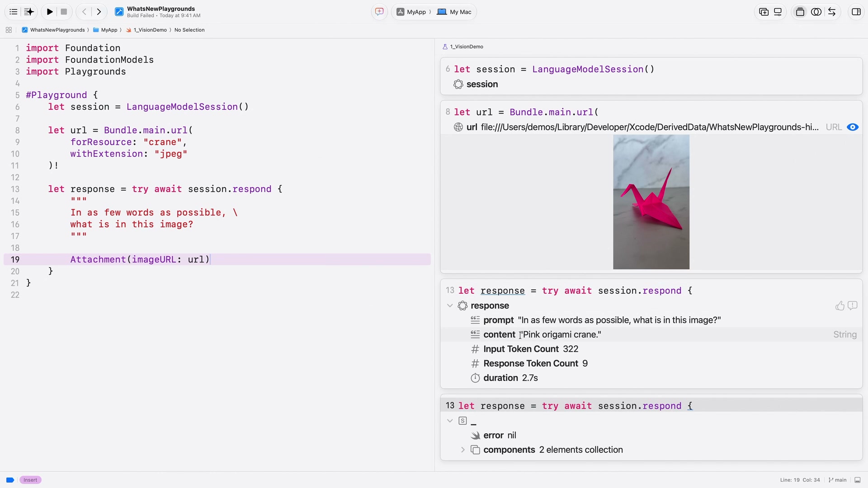Viewport: 868px width, 488px height.
Task: Click the underlined response in canvas line 13
Action: (502, 291)
